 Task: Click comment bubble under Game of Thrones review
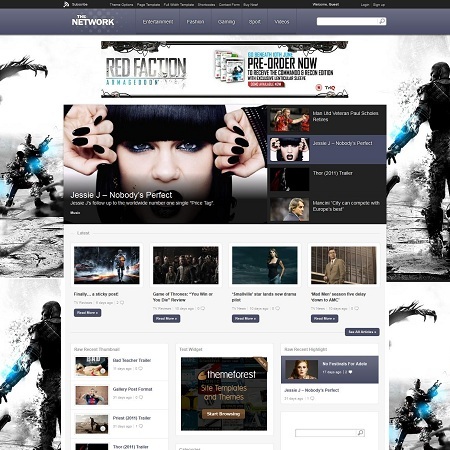point(203,308)
